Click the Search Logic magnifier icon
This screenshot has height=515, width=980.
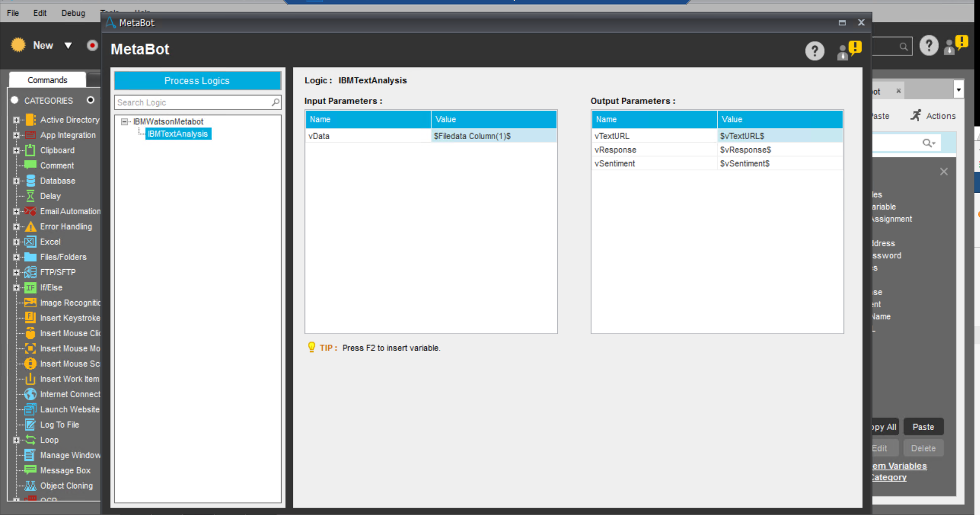pos(276,103)
